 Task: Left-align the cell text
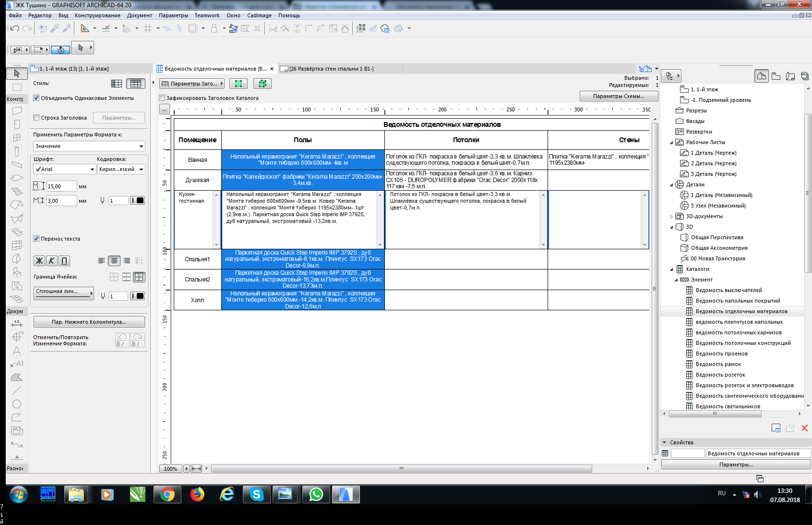[102, 261]
